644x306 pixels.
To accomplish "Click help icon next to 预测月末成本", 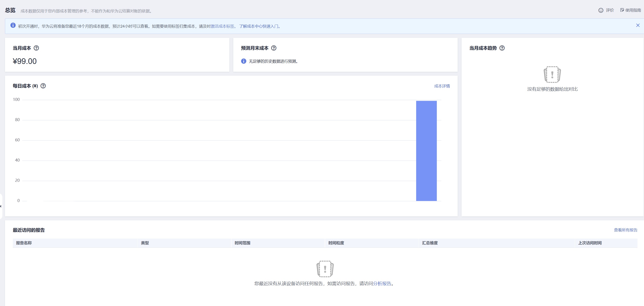I will (x=274, y=48).
